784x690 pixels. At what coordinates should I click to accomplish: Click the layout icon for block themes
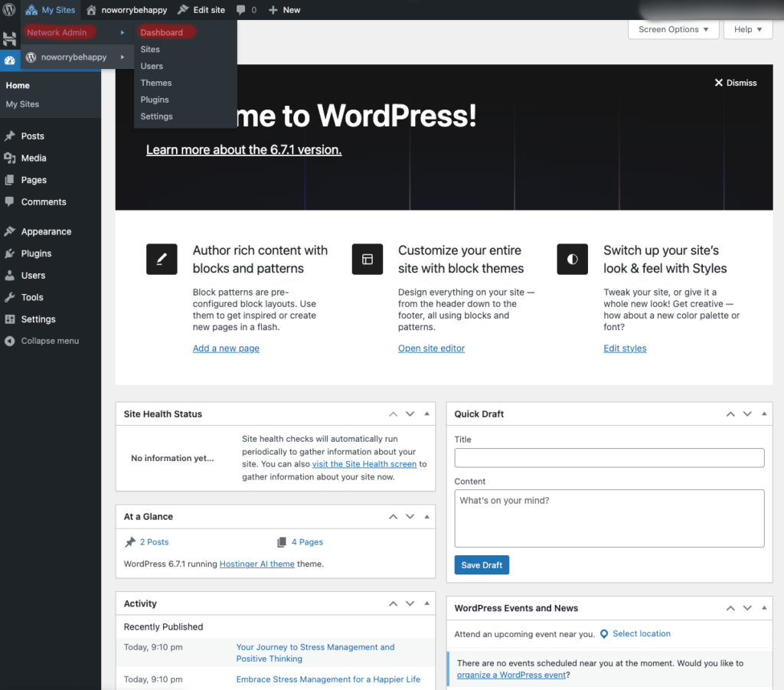(x=367, y=259)
